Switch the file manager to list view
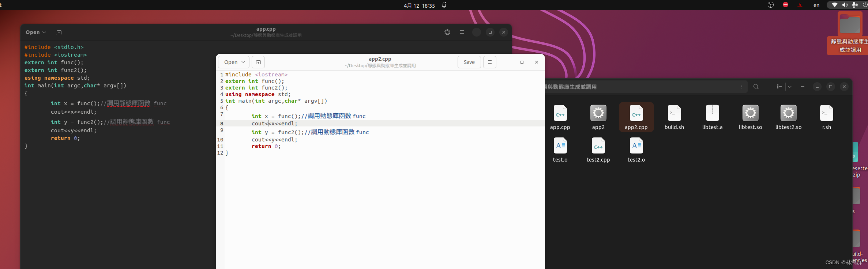The height and width of the screenshot is (269, 868). pos(779,87)
